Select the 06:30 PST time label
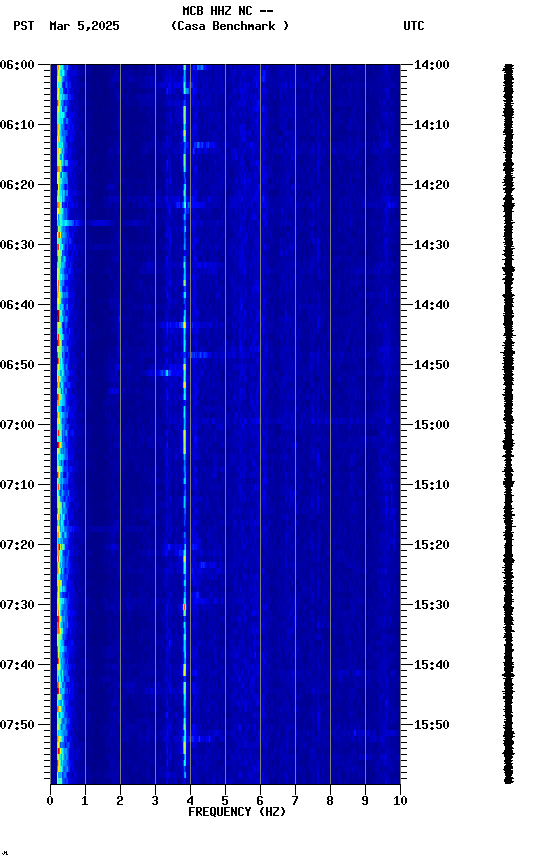The height and width of the screenshot is (864, 552). pos(17,245)
